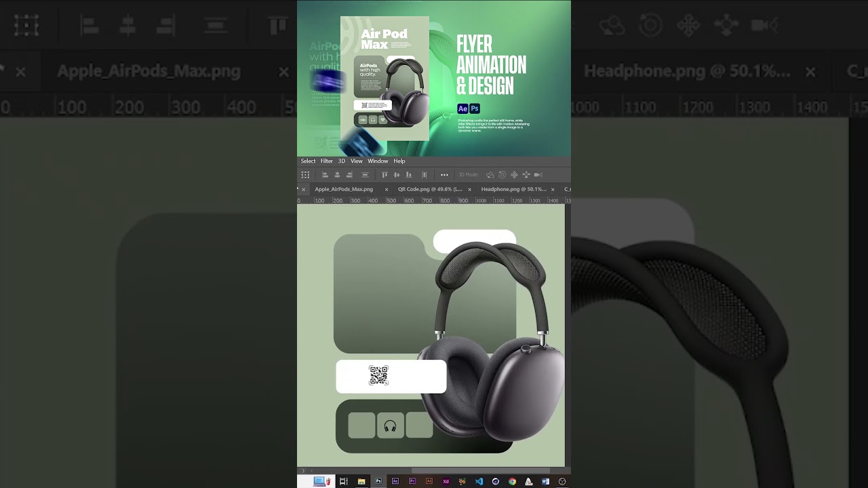Open the Window menu
Viewport: 868px width, 488px height.
pos(378,161)
